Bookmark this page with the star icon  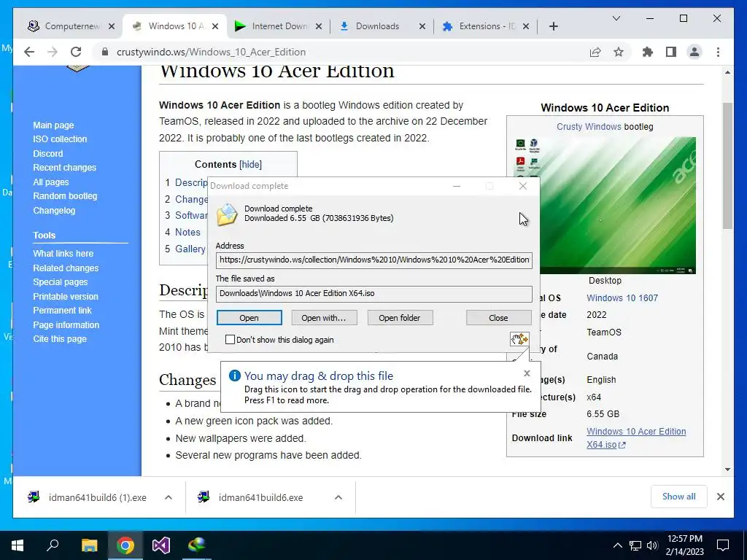point(619,52)
